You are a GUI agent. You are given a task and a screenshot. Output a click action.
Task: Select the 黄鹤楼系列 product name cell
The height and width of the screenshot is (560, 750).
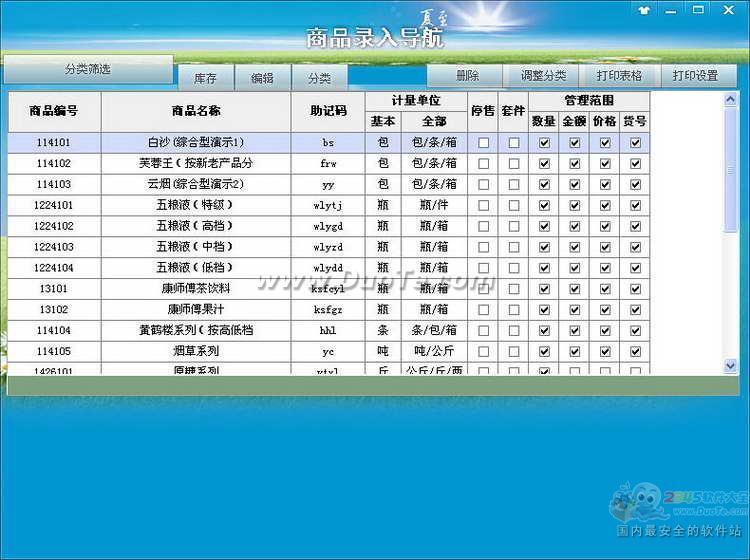tap(196, 330)
